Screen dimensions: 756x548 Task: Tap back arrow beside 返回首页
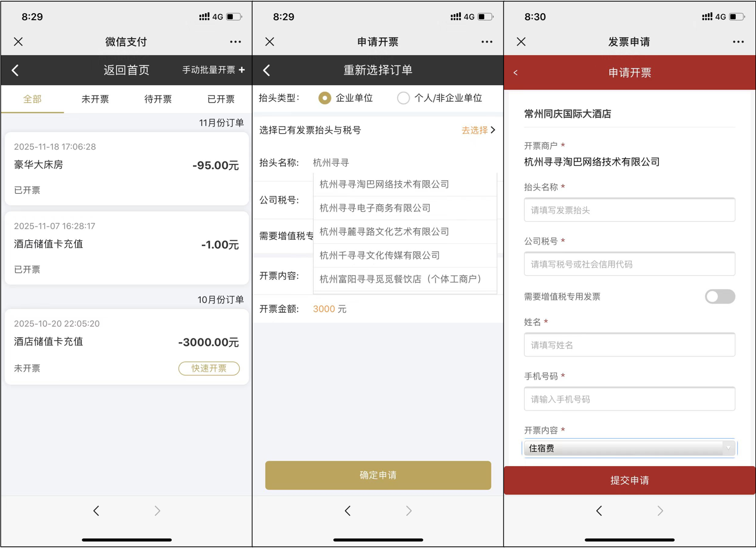click(x=15, y=70)
